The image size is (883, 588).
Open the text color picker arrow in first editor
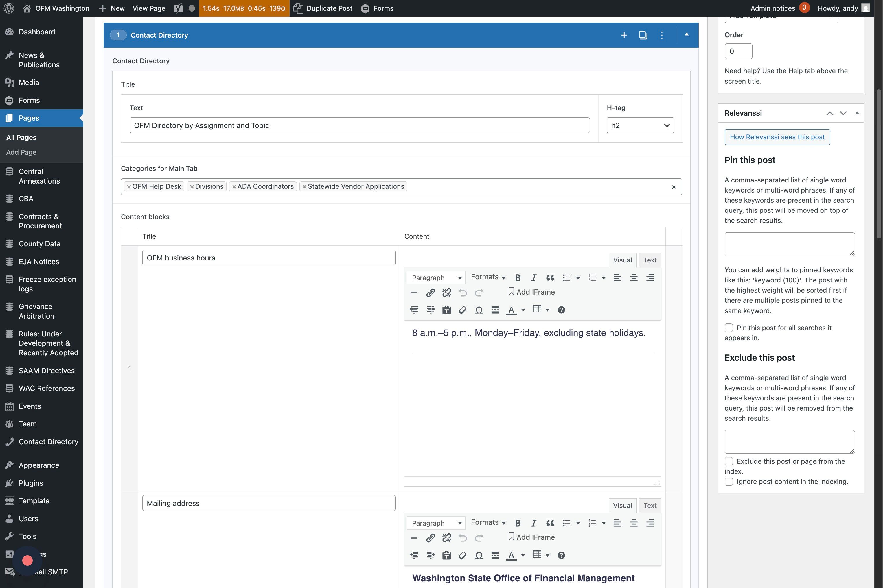[523, 310]
